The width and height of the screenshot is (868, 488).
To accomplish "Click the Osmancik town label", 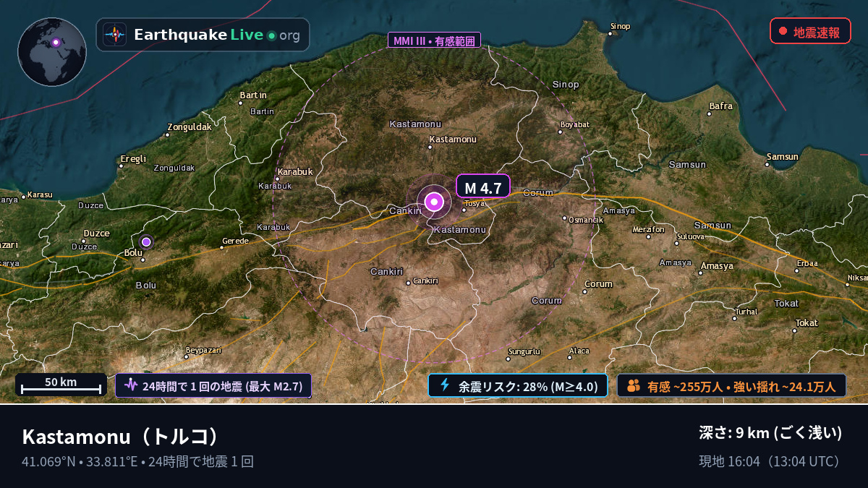I will pyautogui.click(x=586, y=219).
